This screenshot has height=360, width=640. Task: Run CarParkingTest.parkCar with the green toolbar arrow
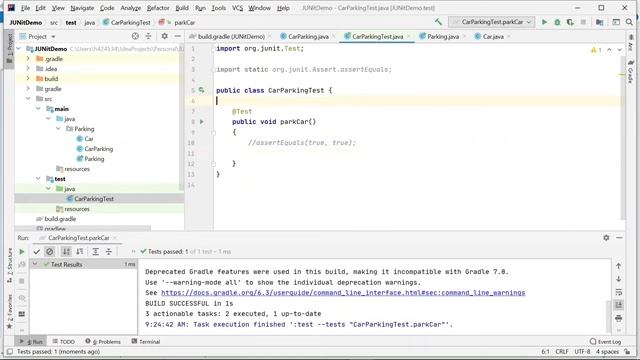[x=544, y=22]
